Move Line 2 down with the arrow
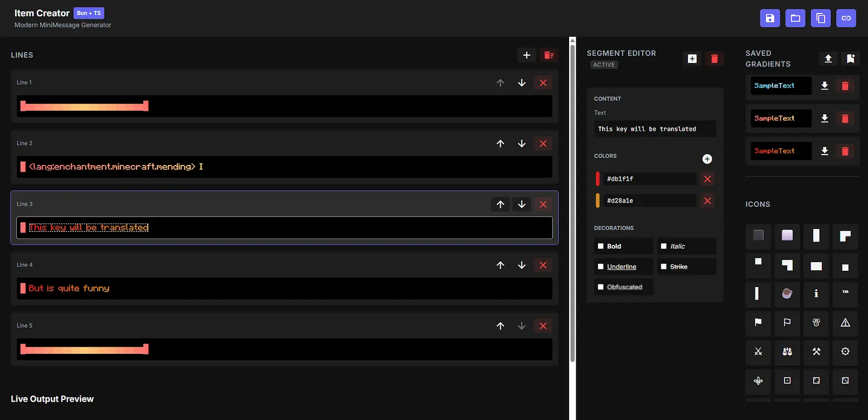This screenshot has height=420, width=868. pyautogui.click(x=521, y=143)
